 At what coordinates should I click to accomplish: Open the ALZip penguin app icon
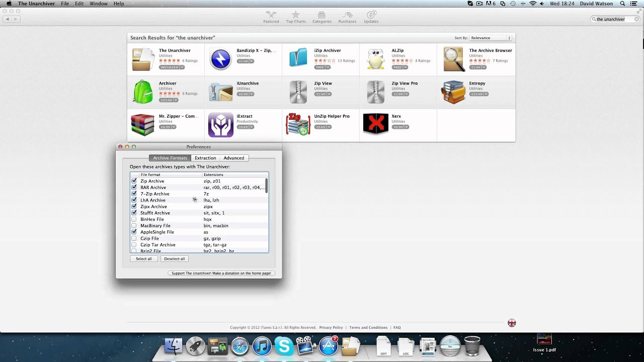point(375,59)
